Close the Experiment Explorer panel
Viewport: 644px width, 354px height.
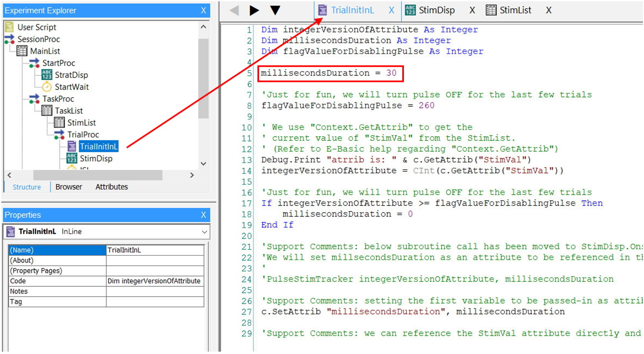203,10
